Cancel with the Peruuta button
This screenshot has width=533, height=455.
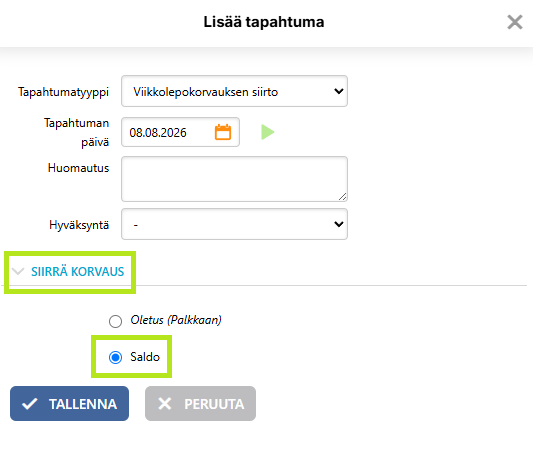pyautogui.click(x=201, y=404)
